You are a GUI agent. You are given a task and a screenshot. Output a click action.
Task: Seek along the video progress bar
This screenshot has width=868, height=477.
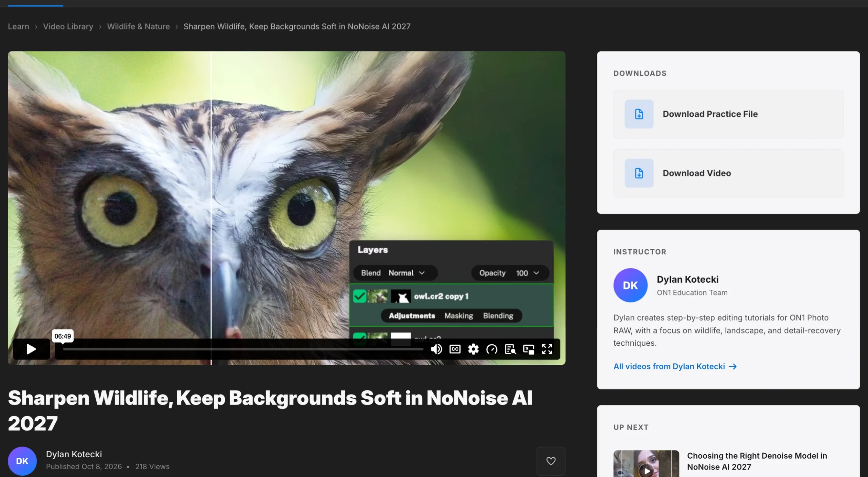point(243,349)
